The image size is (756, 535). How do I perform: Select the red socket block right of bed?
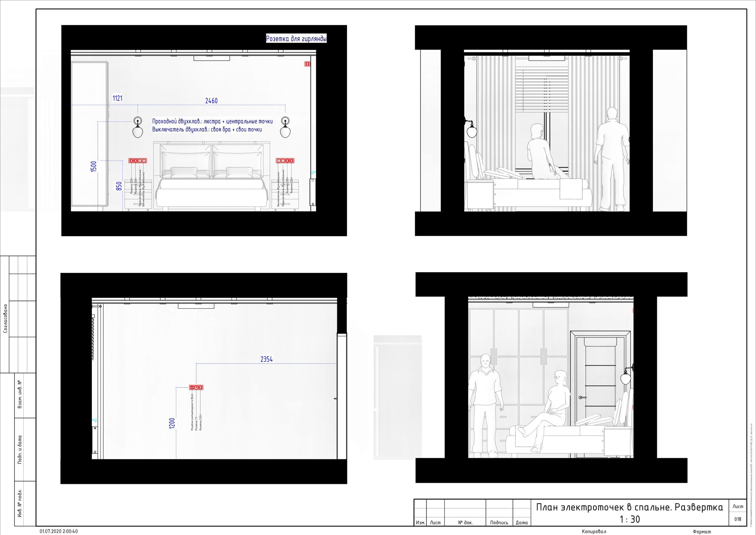(x=285, y=161)
